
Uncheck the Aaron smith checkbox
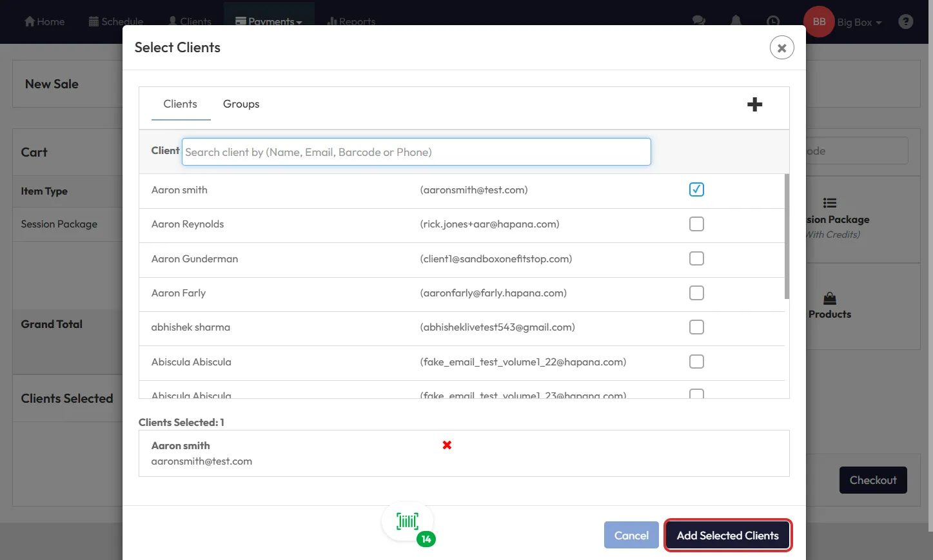click(696, 189)
